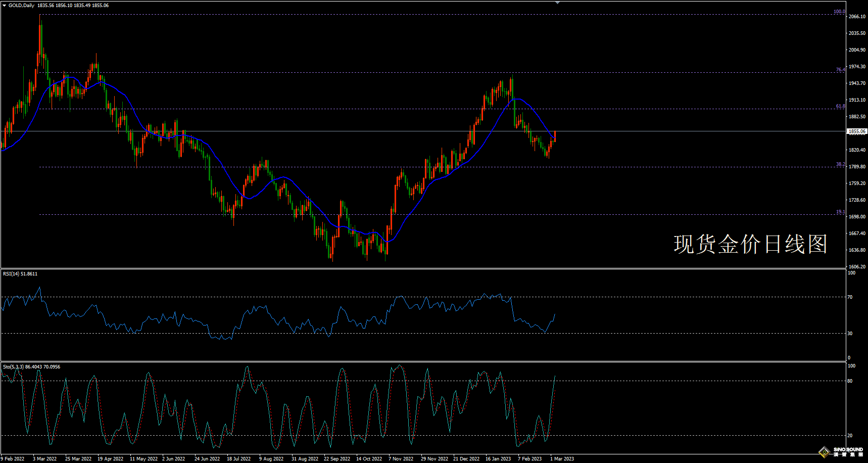This screenshot has height=463, width=868.
Task: Click the 7 Nov 2022 date on time axis
Action: (x=401, y=459)
